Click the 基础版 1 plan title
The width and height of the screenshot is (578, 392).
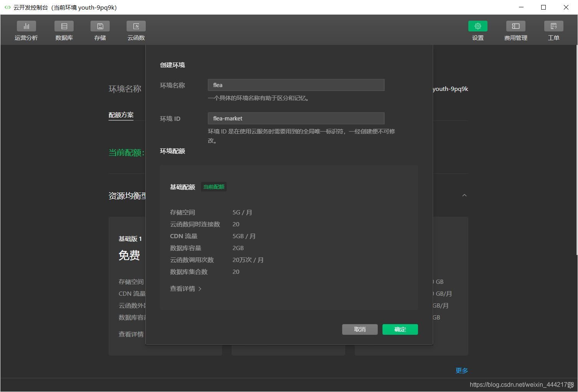coord(130,239)
